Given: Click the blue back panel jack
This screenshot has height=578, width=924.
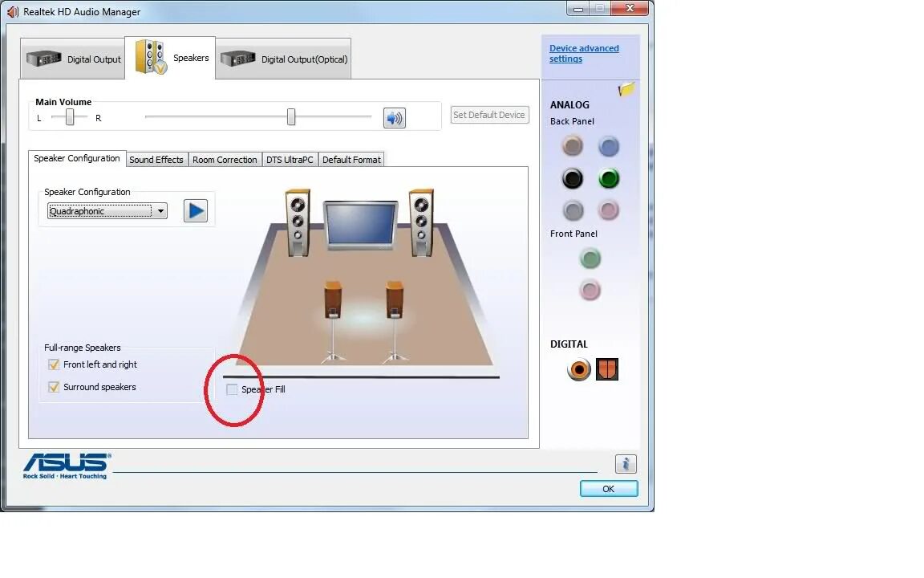Looking at the screenshot, I should [x=609, y=146].
